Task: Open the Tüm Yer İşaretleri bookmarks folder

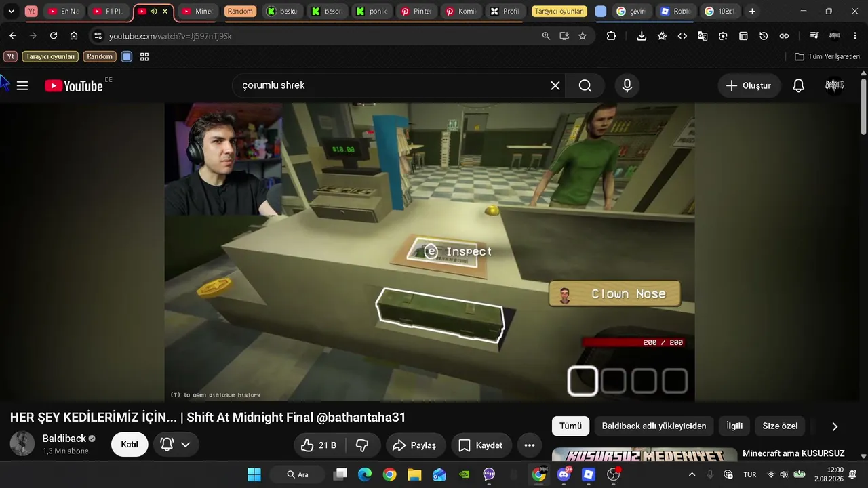Action: coord(827,57)
